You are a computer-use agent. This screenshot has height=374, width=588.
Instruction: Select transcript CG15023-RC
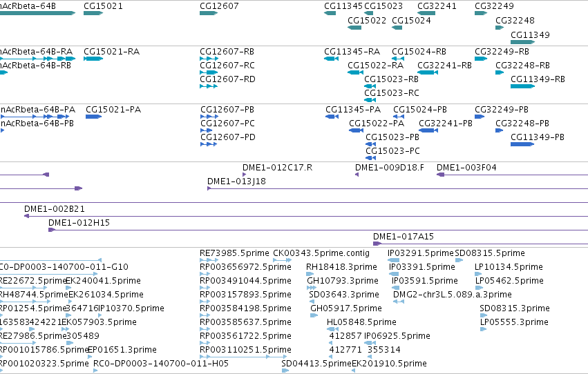pyautogui.click(x=370, y=100)
